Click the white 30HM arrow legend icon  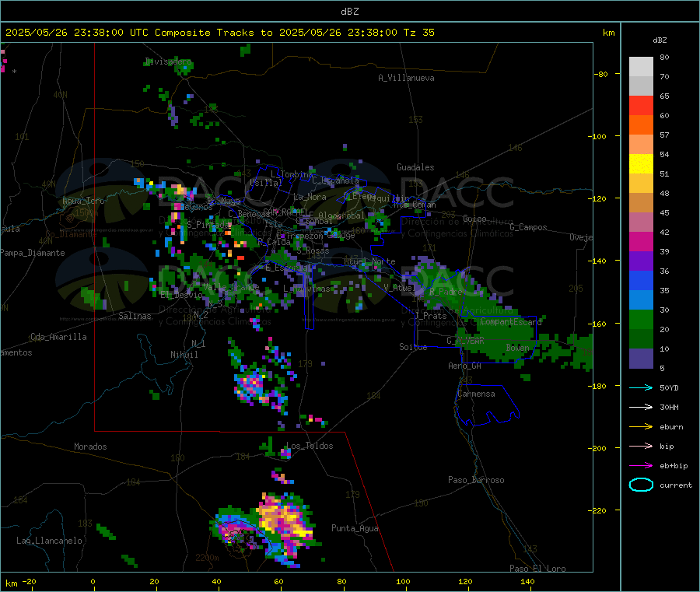coord(641,407)
